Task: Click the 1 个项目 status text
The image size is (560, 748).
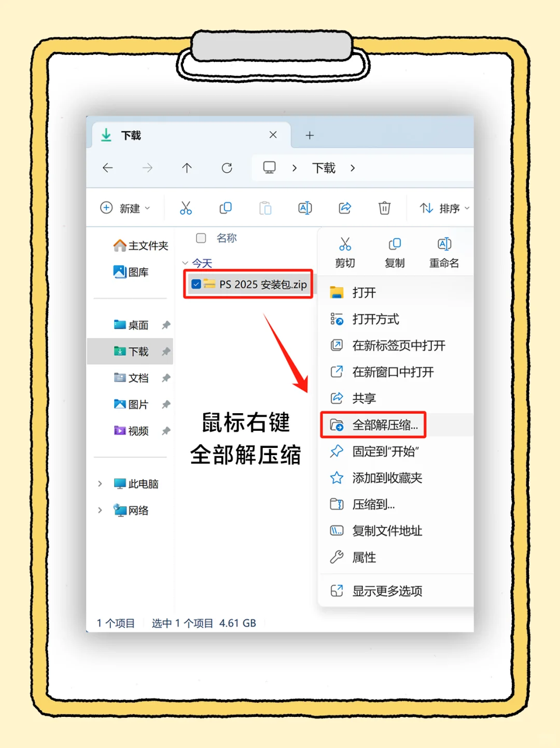Action: pyautogui.click(x=116, y=623)
